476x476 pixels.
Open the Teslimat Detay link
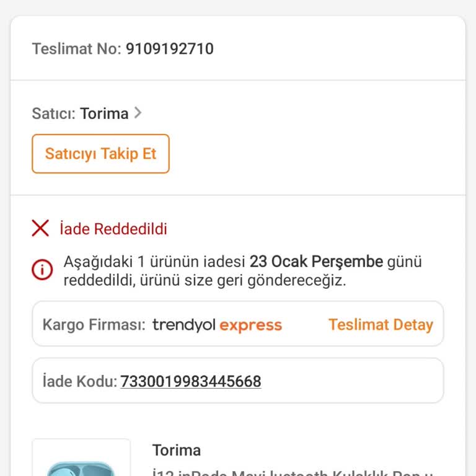381,325
